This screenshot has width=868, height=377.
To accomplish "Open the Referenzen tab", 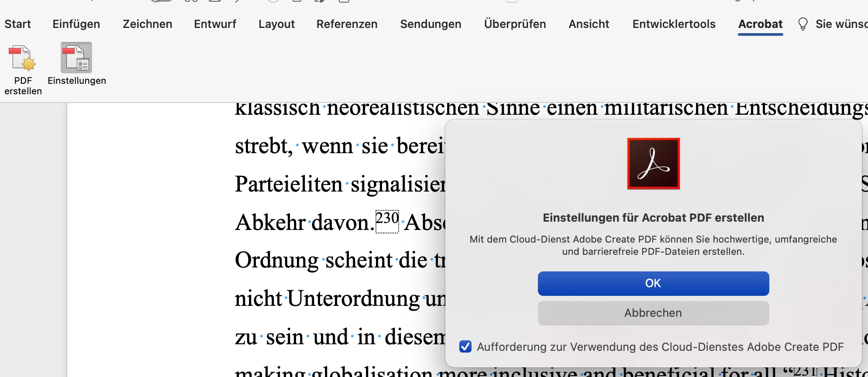I will click(347, 24).
